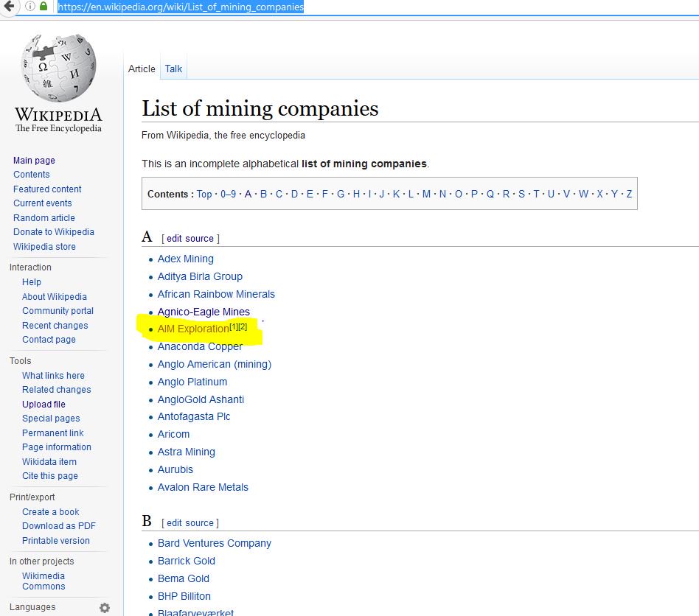Click edit source for section B

click(190, 523)
